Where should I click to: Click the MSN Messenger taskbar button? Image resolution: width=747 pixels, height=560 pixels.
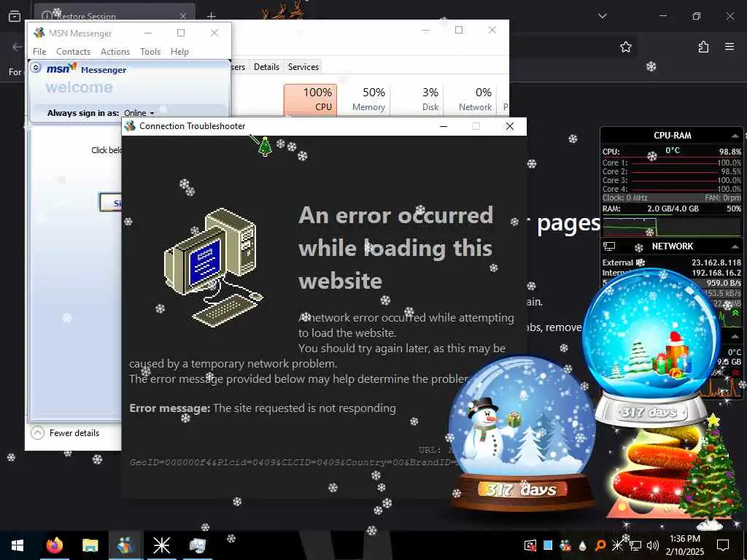point(125,545)
